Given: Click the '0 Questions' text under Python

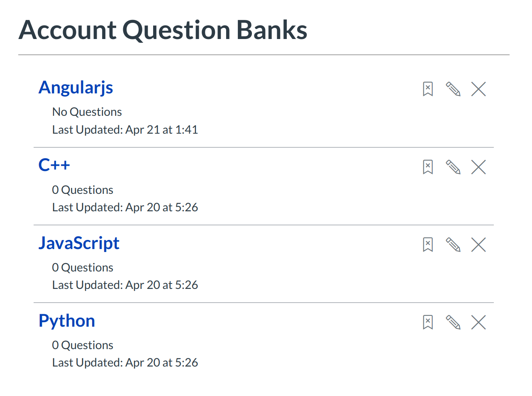Looking at the screenshot, I should (x=83, y=345).
